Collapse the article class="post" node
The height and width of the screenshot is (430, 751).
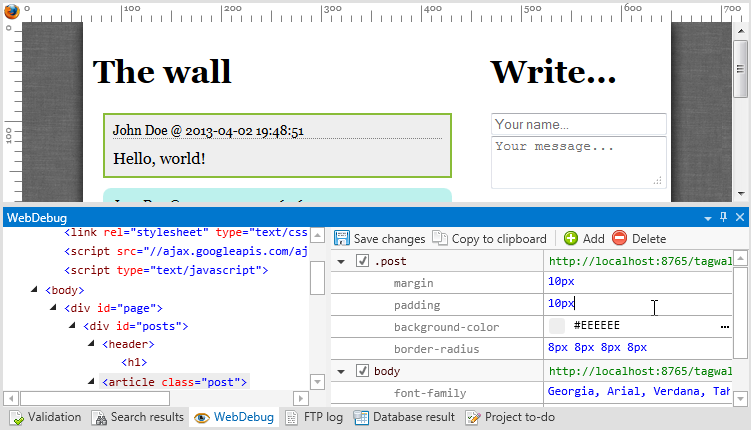(91, 381)
